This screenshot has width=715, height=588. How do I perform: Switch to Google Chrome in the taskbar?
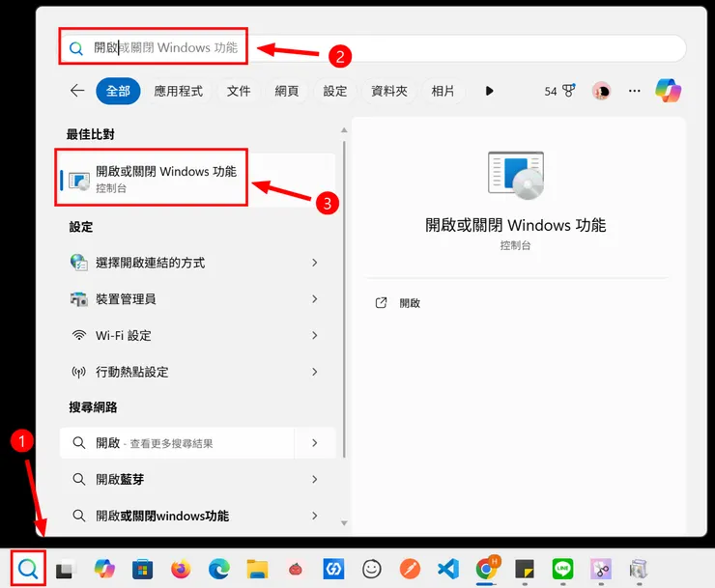pyautogui.click(x=487, y=568)
